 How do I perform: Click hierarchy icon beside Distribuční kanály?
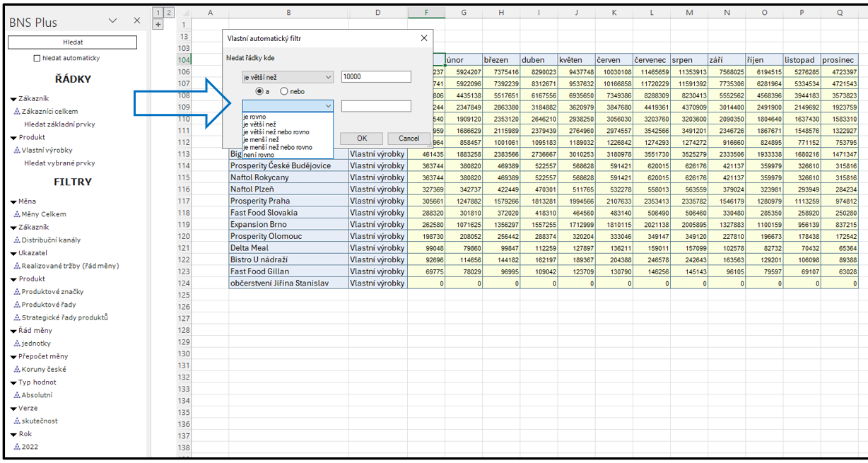[17, 240]
